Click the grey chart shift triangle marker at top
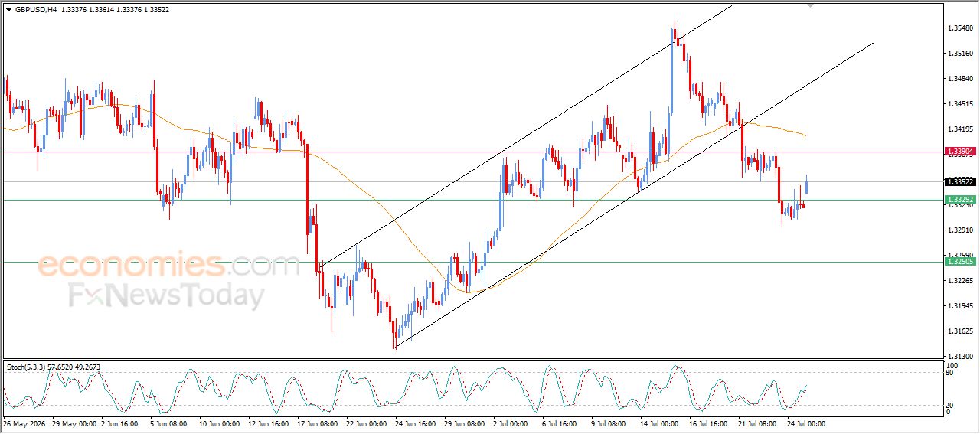 point(811,5)
